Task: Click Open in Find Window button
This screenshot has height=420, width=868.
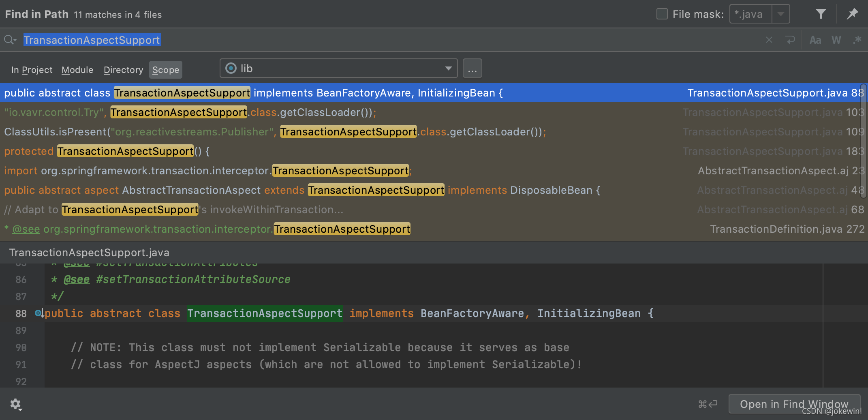Action: click(x=794, y=404)
